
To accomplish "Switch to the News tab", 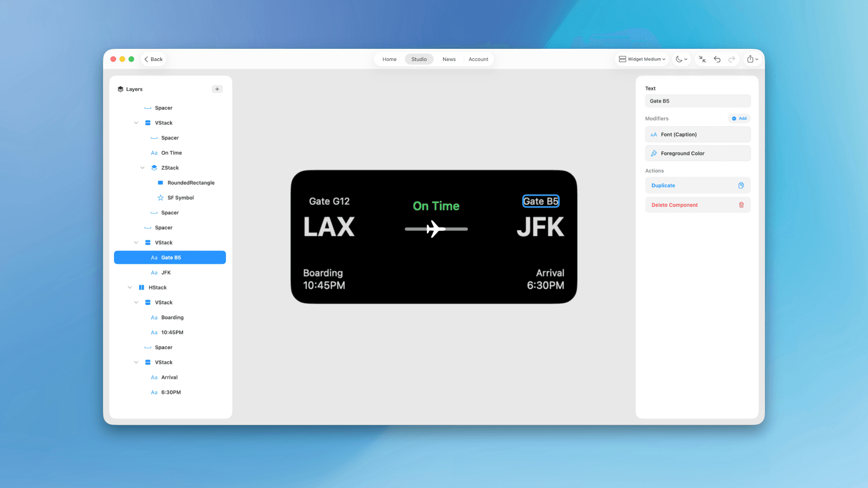I will click(449, 59).
